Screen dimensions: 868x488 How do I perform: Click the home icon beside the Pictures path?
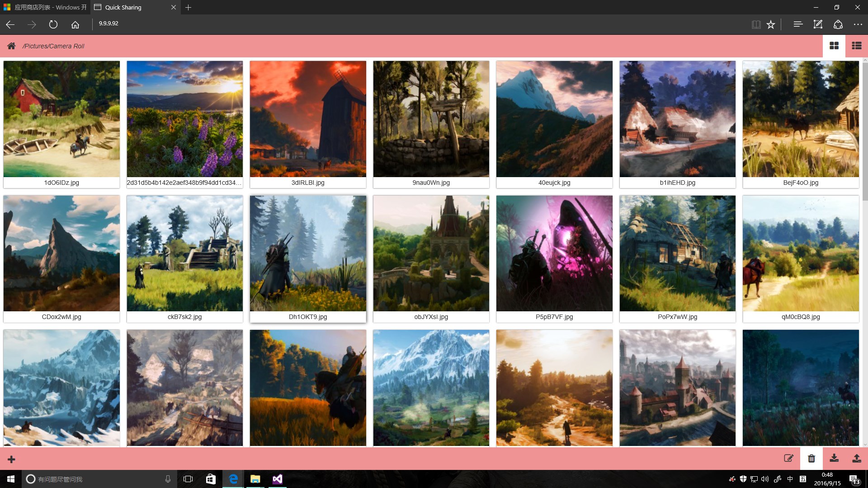click(11, 46)
